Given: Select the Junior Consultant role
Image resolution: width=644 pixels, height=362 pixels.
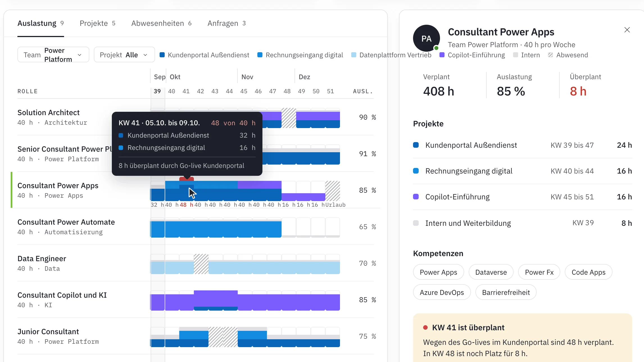Looking at the screenshot, I should pos(58,336).
